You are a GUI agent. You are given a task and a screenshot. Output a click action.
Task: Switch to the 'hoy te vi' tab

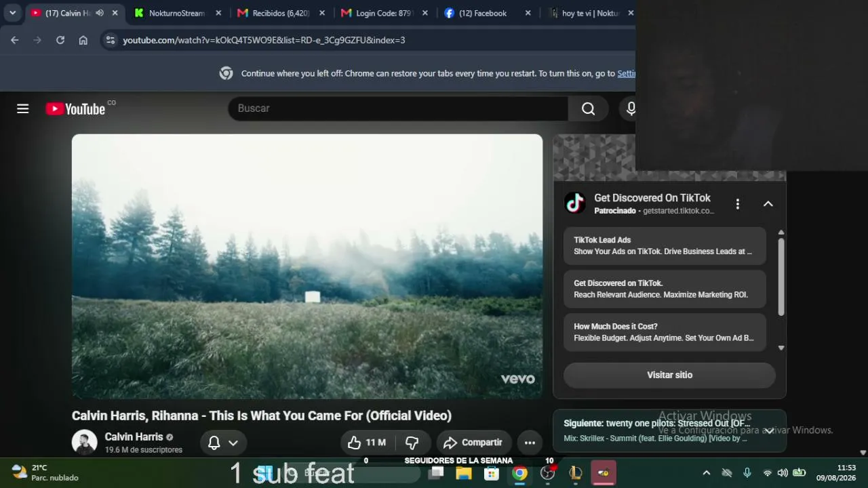click(x=590, y=13)
